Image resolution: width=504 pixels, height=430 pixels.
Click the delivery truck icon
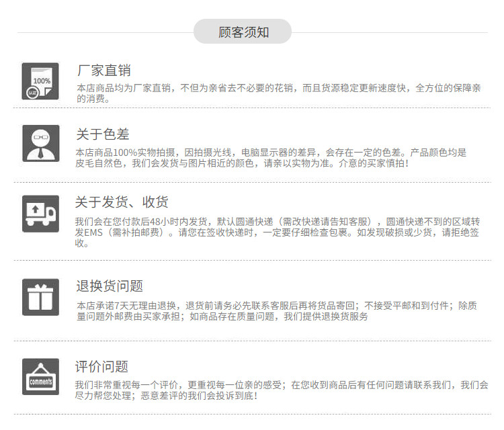coord(40,214)
